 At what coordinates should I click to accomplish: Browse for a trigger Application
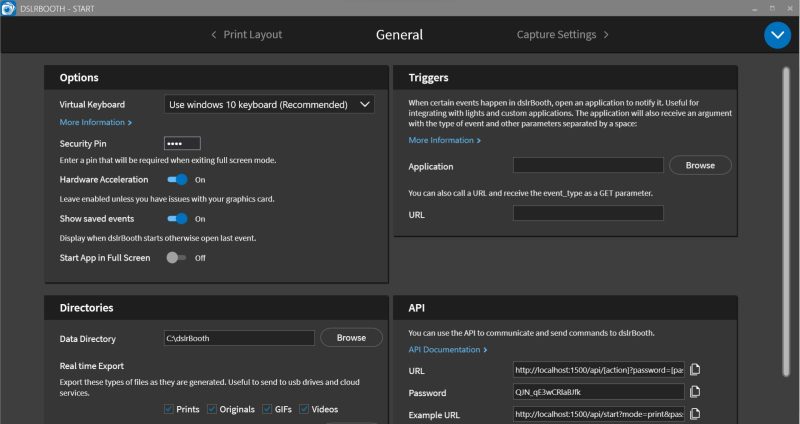pos(700,165)
